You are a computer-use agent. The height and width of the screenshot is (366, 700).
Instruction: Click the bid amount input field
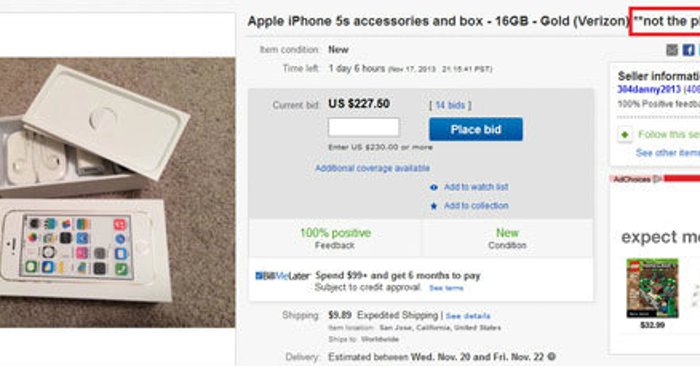point(364,128)
